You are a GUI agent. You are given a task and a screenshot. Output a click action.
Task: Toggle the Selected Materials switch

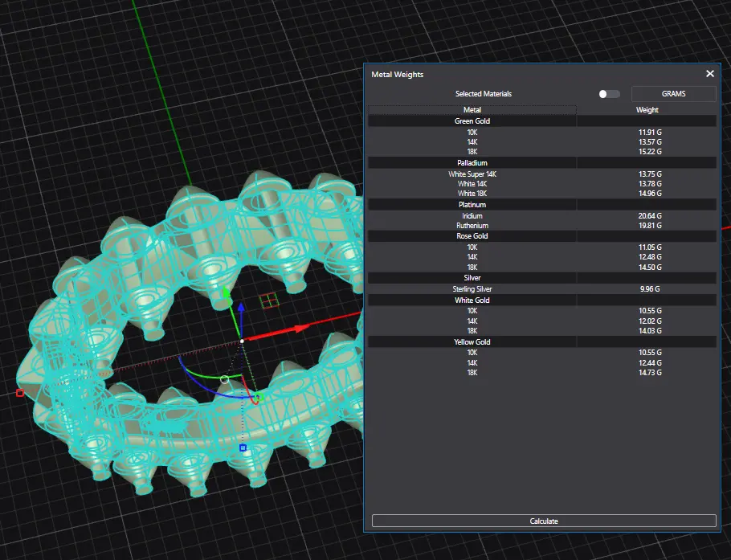[x=609, y=94]
